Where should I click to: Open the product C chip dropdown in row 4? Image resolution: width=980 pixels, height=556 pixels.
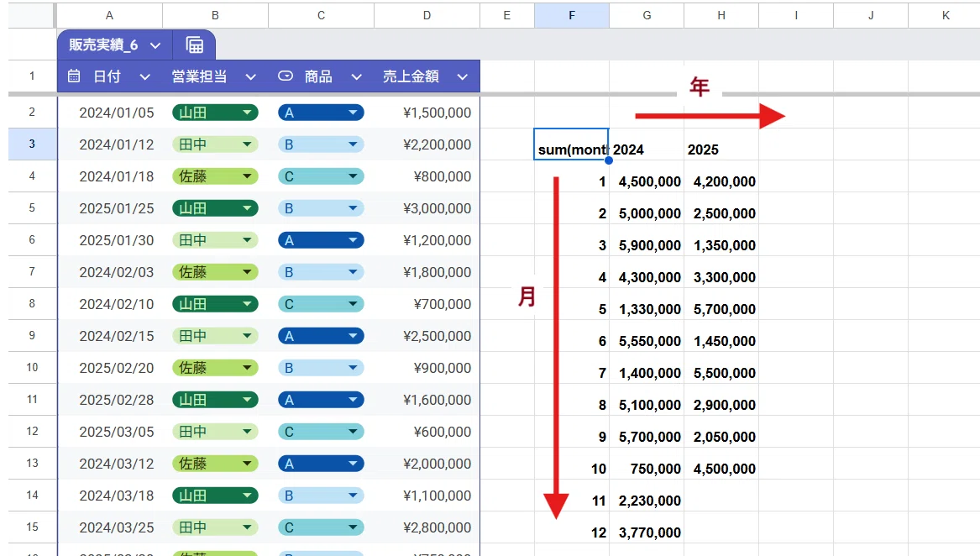pos(353,176)
